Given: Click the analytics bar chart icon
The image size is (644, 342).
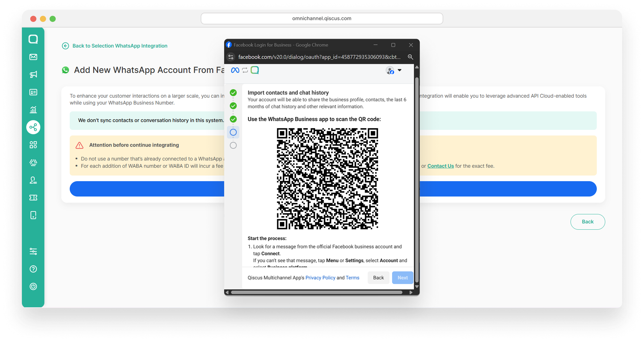Looking at the screenshot, I should pos(33,110).
